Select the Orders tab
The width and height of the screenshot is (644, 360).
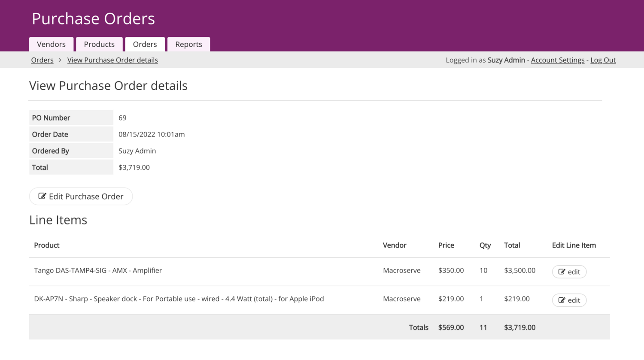pyautogui.click(x=145, y=44)
